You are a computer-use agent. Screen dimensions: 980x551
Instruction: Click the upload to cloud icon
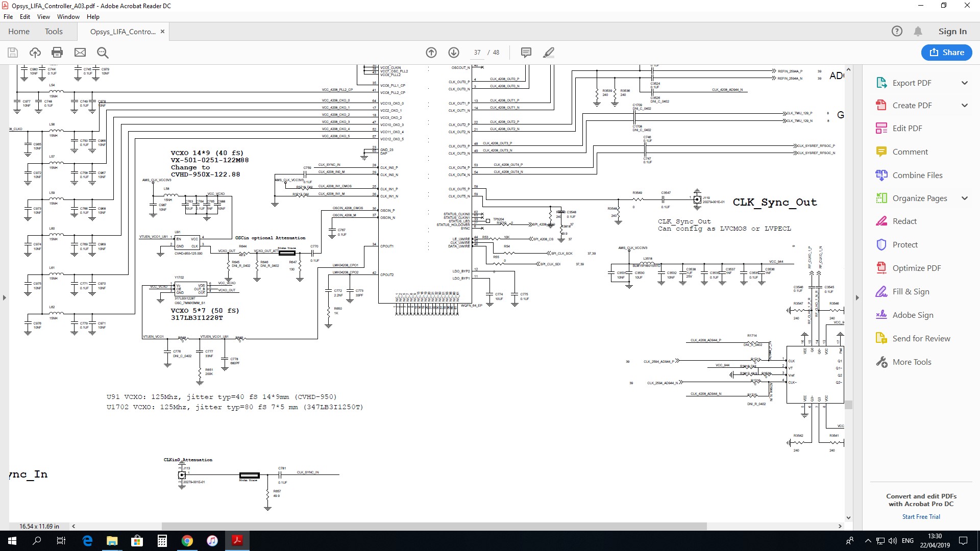click(x=35, y=53)
